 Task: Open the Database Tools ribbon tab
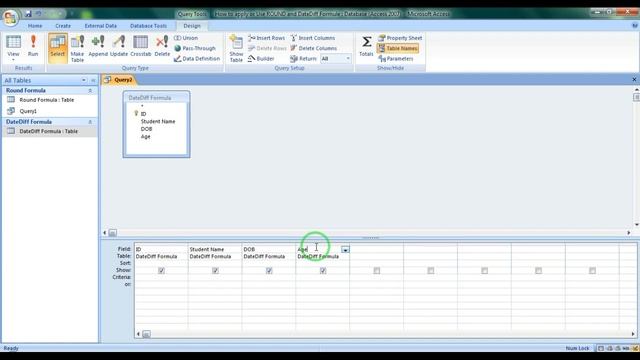(x=148, y=26)
